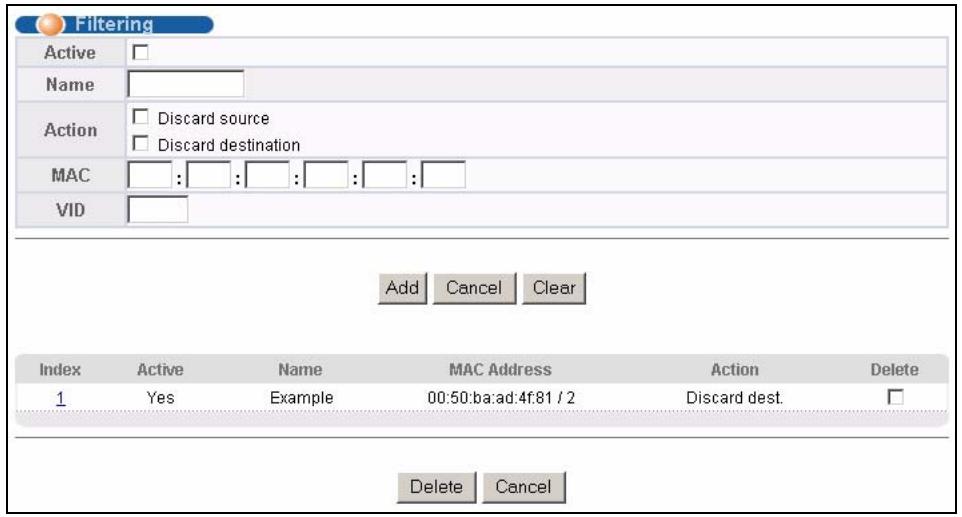
Task: Focus the sixth MAC octet field
Action: coord(444,175)
